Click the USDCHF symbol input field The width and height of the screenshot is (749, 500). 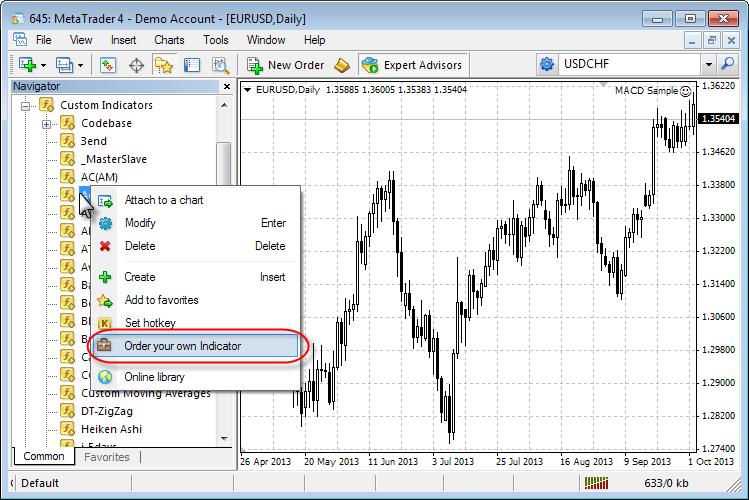[x=629, y=64]
